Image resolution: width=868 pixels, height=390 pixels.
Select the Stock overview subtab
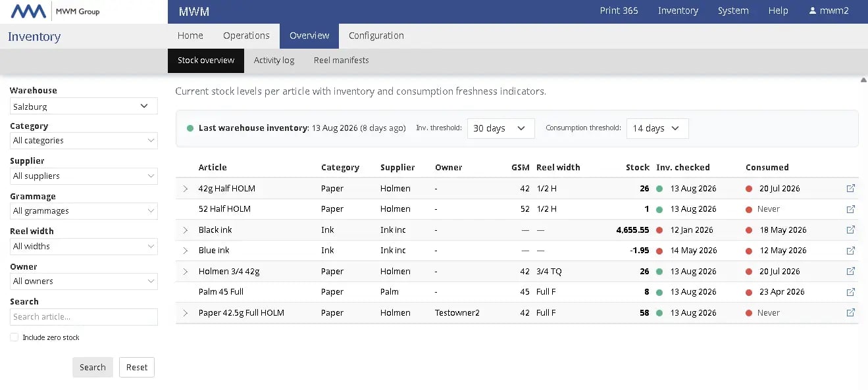pyautogui.click(x=206, y=60)
